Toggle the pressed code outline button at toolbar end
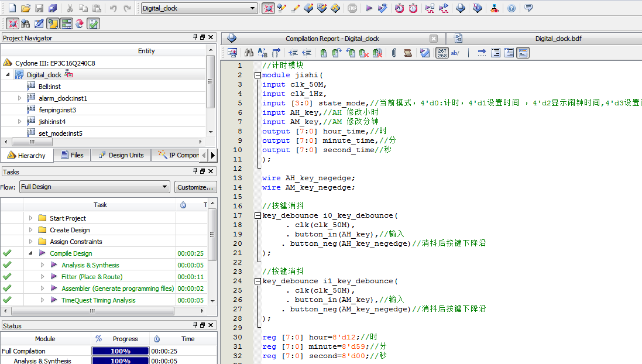The width and height of the screenshot is (642, 364). tap(523, 53)
